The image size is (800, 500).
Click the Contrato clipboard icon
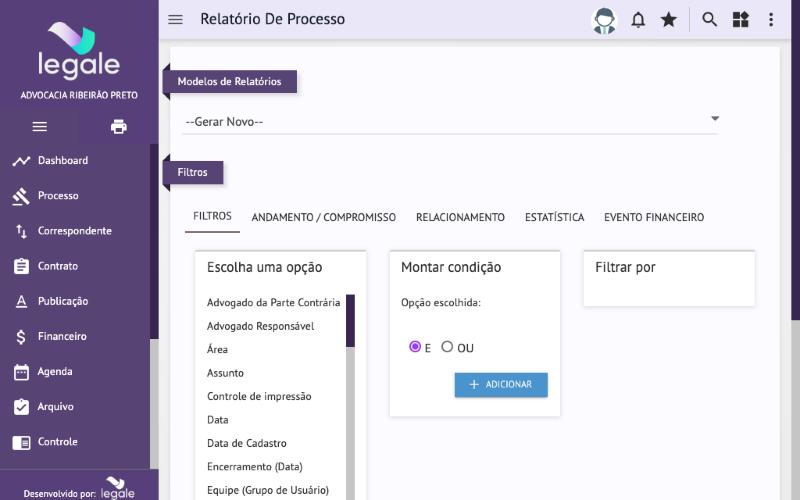[x=21, y=266]
